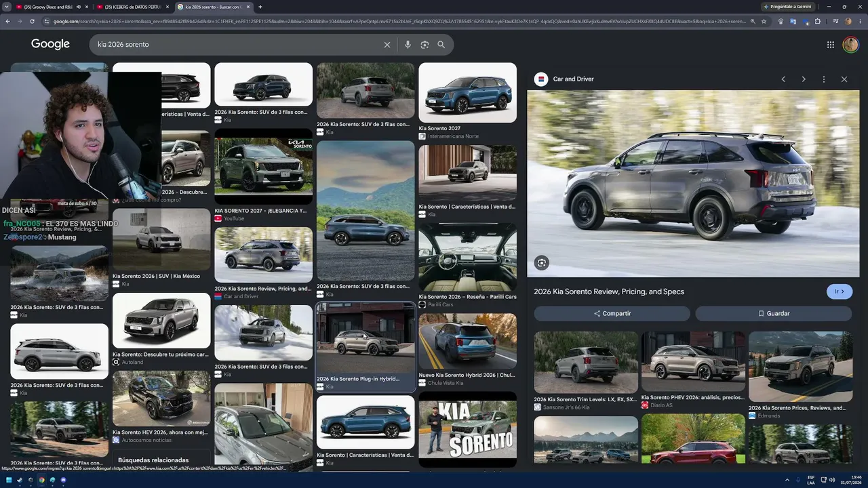Open the tab search dropdown
The width and height of the screenshot is (868, 488).
7,7
